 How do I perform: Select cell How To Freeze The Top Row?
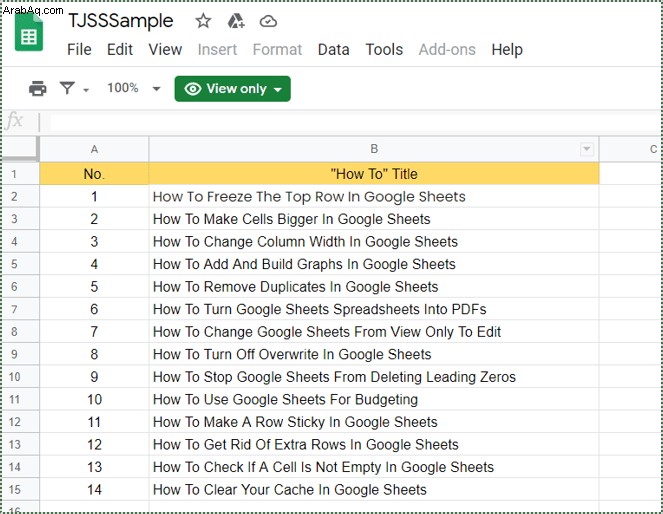[374, 196]
